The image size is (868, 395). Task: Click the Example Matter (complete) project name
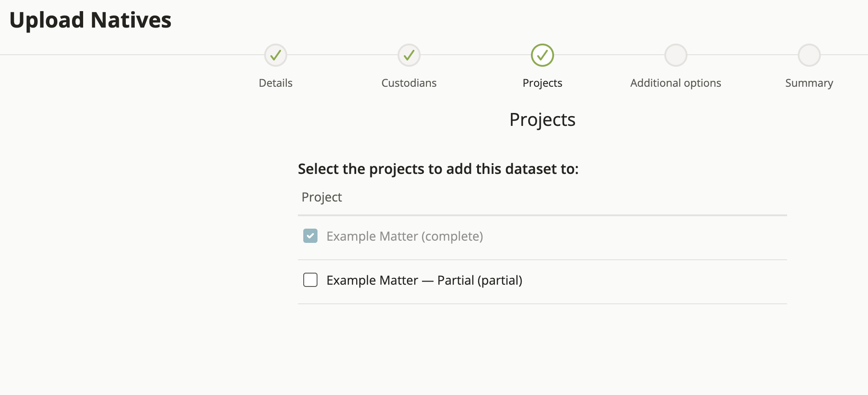(405, 236)
